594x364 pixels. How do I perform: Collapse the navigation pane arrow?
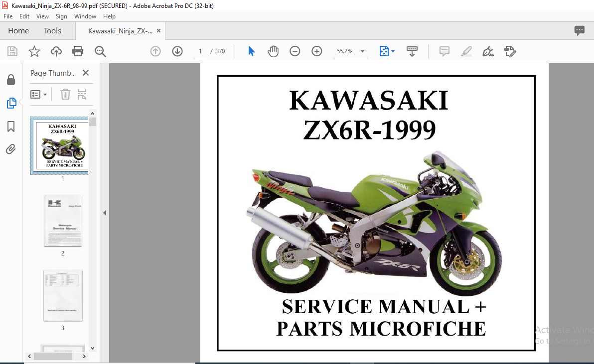point(105,213)
